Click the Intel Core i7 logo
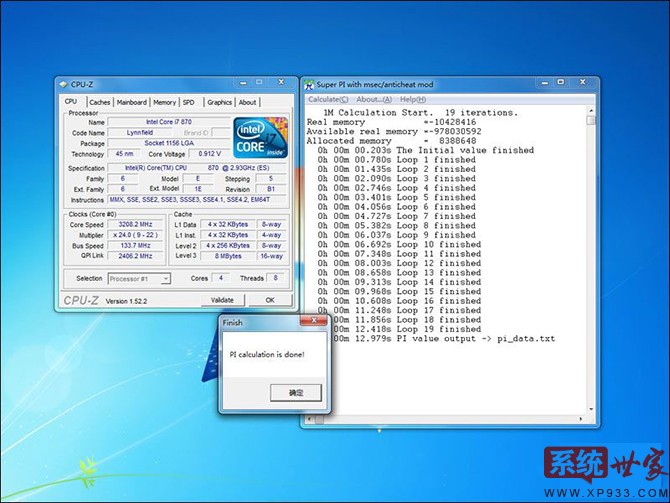This screenshot has height=503, width=670. (x=261, y=138)
